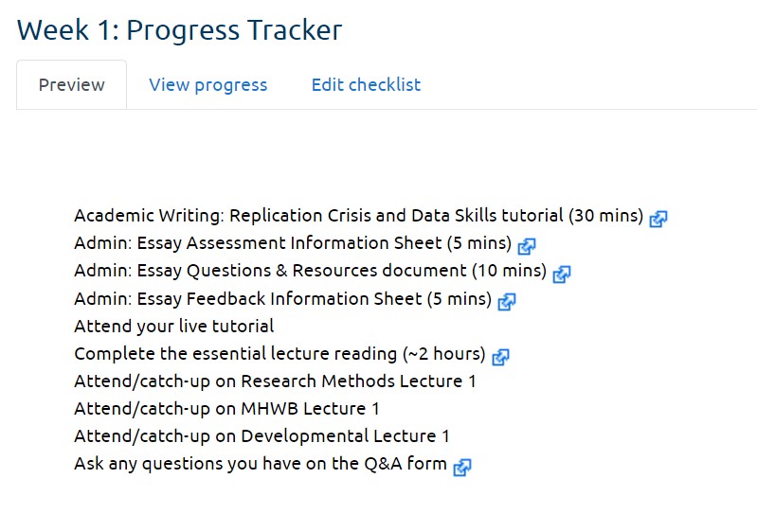Switch to the Preview tab
Image resolution: width=757 pixels, height=532 pixels.
[71, 85]
